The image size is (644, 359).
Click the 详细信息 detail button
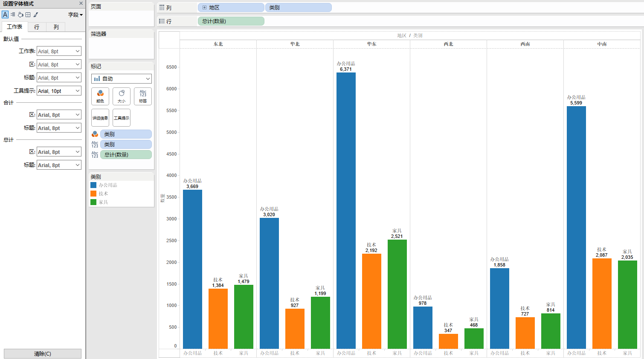[100, 118]
